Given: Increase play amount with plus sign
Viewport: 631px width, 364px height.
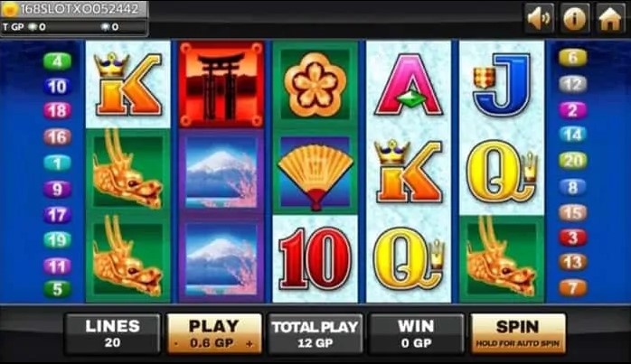Looking at the screenshot, I should click(x=250, y=344).
